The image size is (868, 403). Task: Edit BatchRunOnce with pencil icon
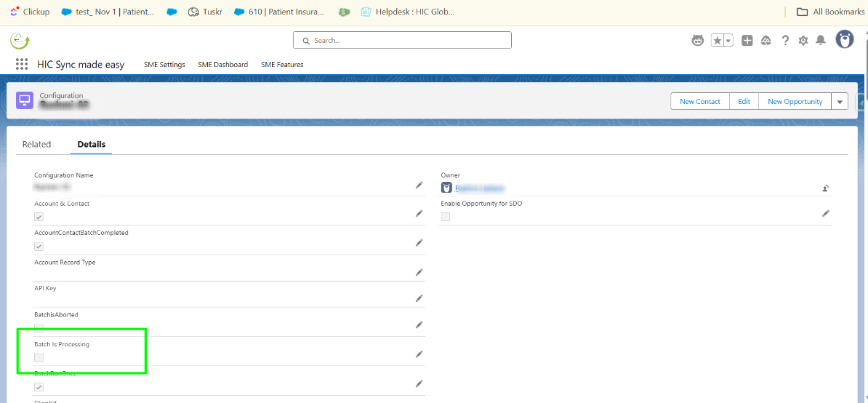pos(419,383)
